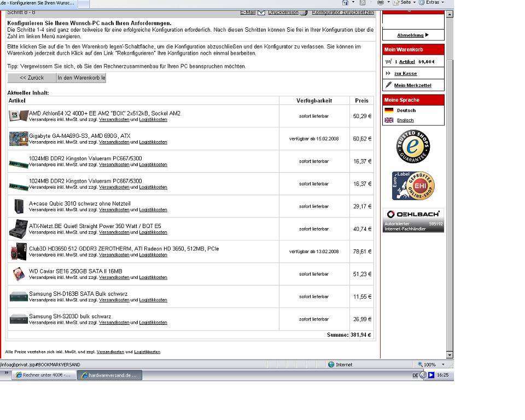Click the Oehlbach dealer banner

[x=413, y=220]
